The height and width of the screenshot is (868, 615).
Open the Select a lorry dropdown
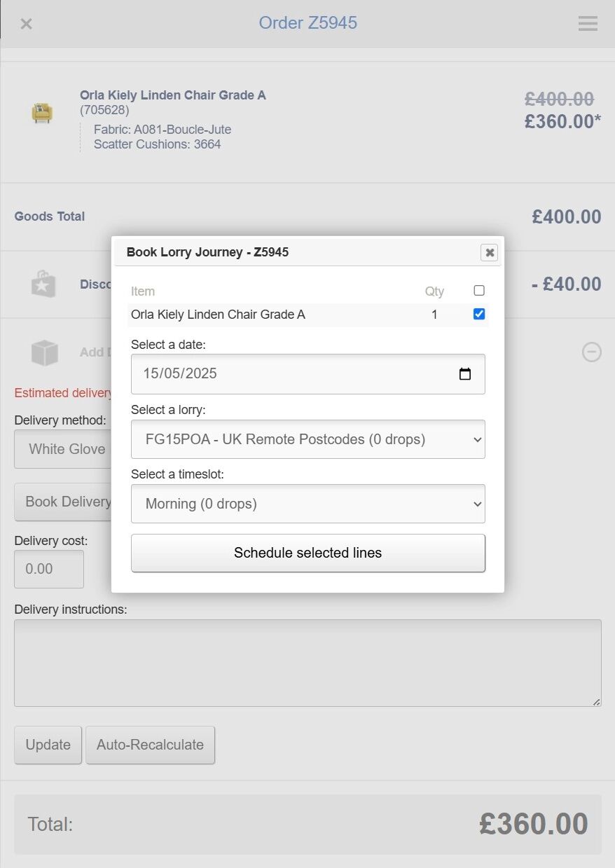307,440
